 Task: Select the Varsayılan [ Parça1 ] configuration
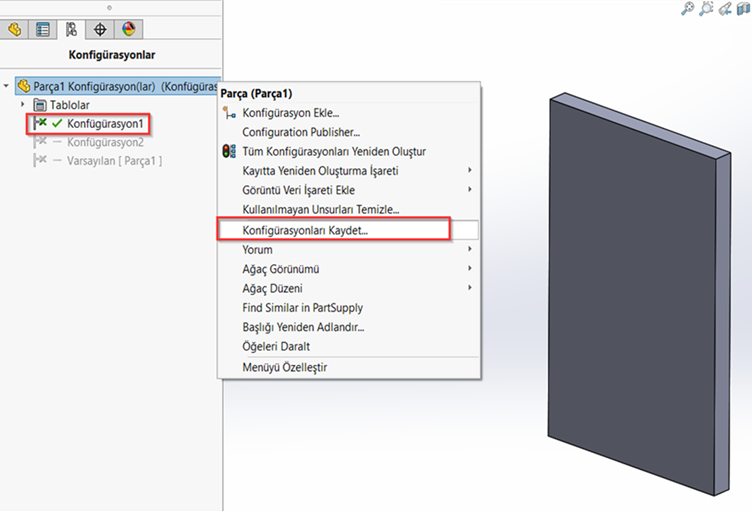click(x=113, y=160)
